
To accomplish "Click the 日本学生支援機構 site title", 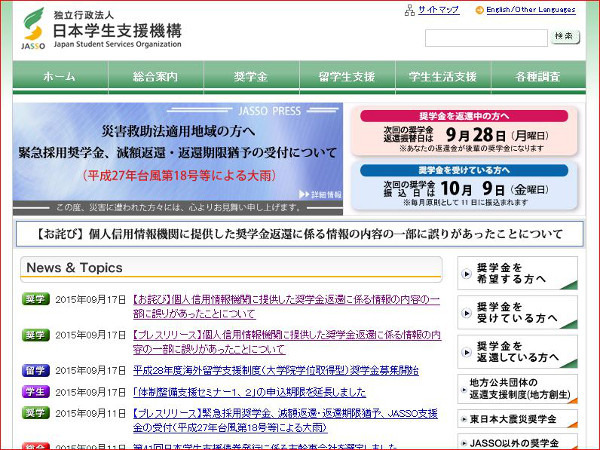I will (117, 31).
